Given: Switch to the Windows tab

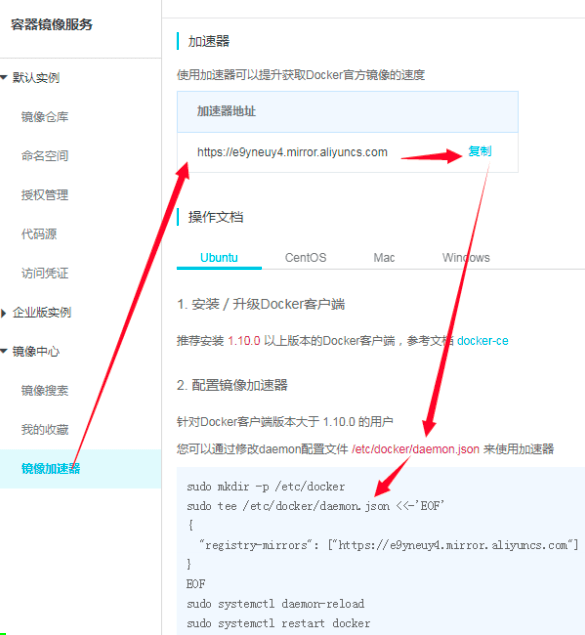Looking at the screenshot, I should point(466,258).
